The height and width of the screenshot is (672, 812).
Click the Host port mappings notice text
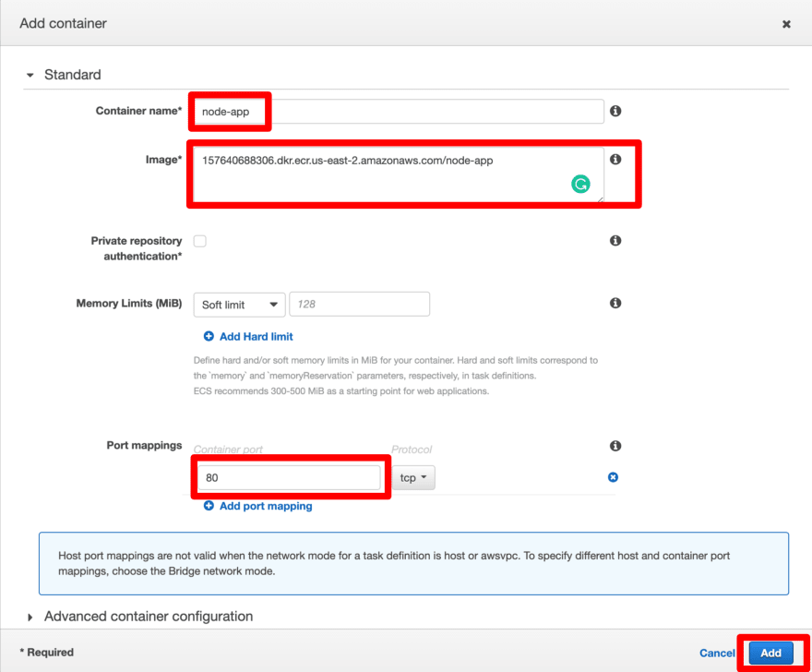[394, 563]
